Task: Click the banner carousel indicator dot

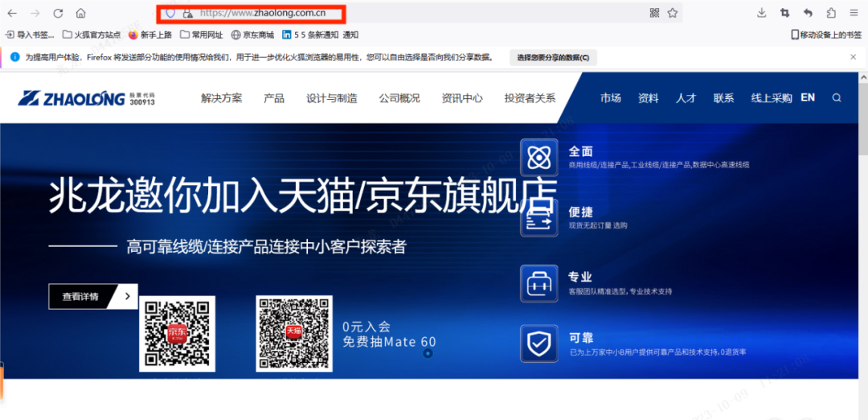Action: [x=428, y=353]
